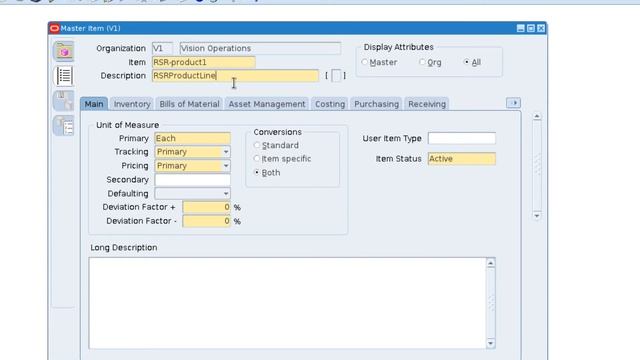Select the Master display attributes radio
The image size is (640, 360).
pyautogui.click(x=364, y=62)
